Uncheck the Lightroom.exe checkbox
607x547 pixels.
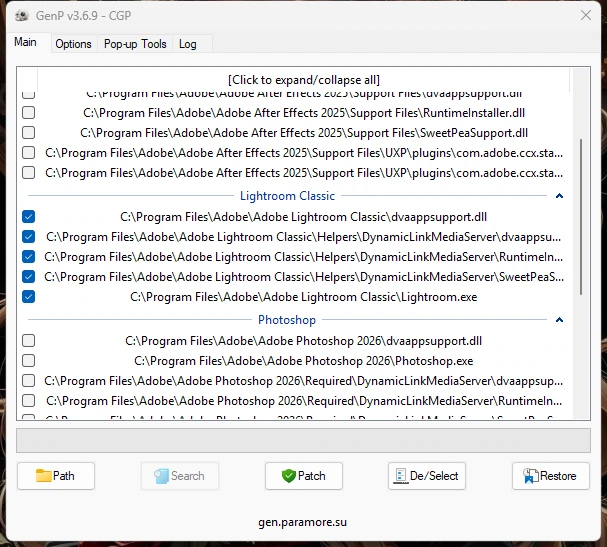tap(28, 297)
